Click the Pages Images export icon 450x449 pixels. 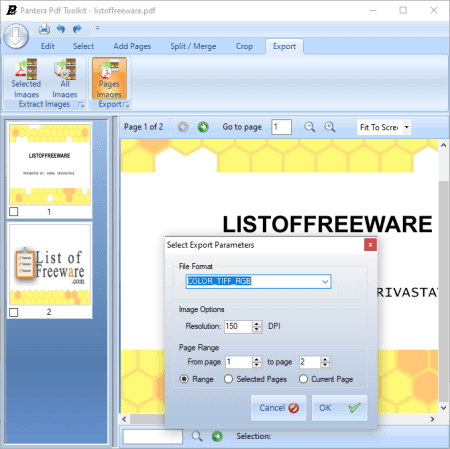(109, 78)
